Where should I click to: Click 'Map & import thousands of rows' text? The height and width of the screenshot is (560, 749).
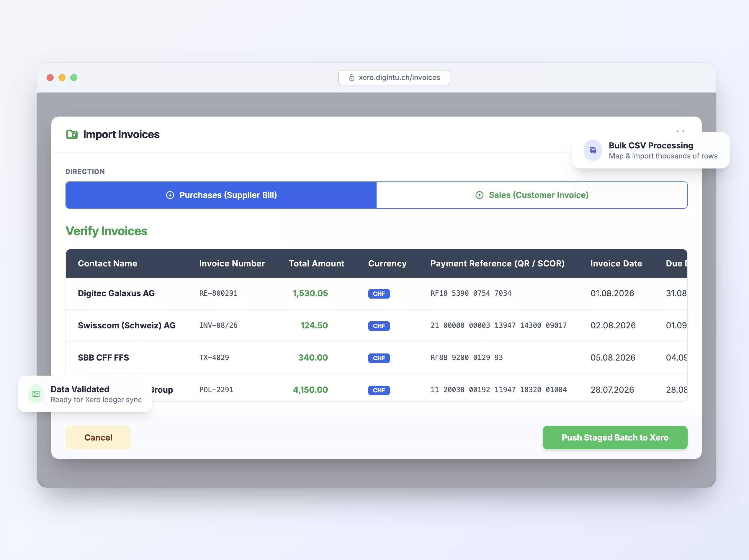point(663,156)
